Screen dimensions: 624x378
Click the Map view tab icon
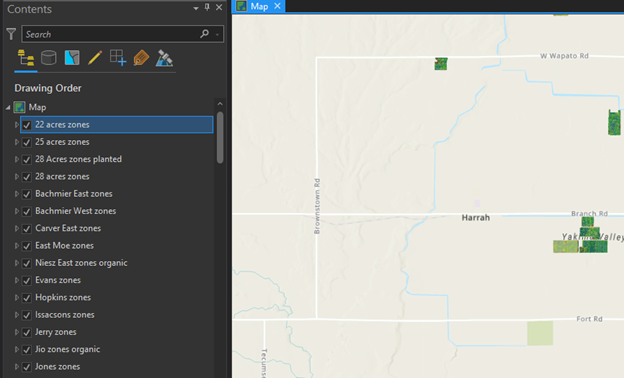241,6
